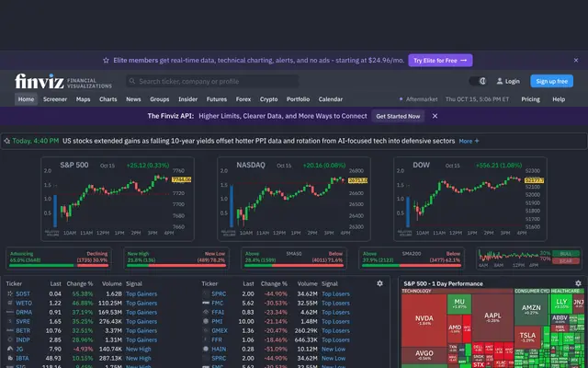588x368 pixels.
Task: Open the Calendar page
Action: tap(331, 99)
